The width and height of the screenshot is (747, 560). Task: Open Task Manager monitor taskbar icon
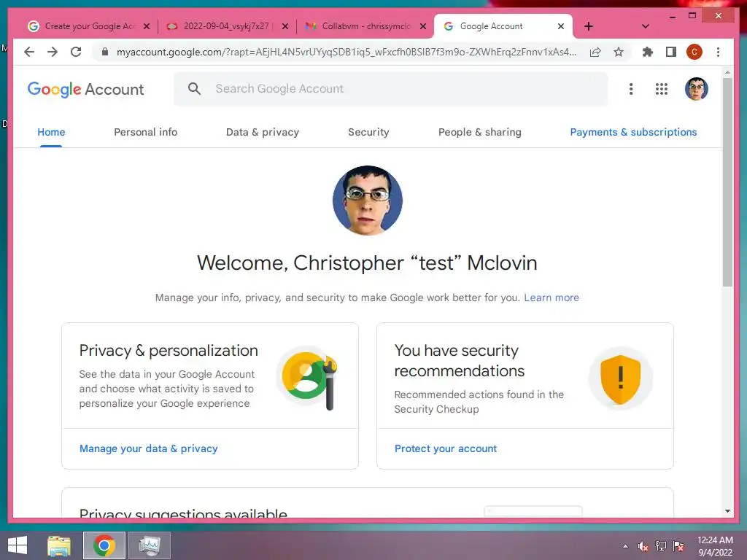[x=150, y=545]
